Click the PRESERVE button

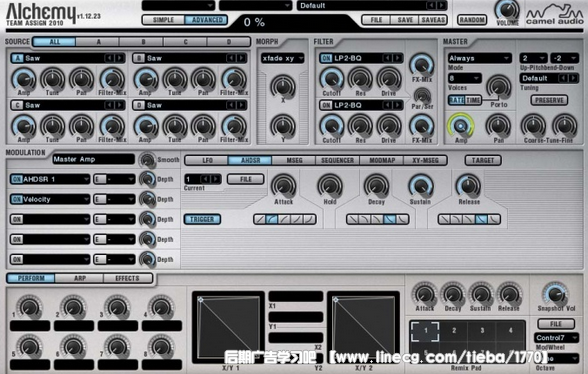coord(549,100)
